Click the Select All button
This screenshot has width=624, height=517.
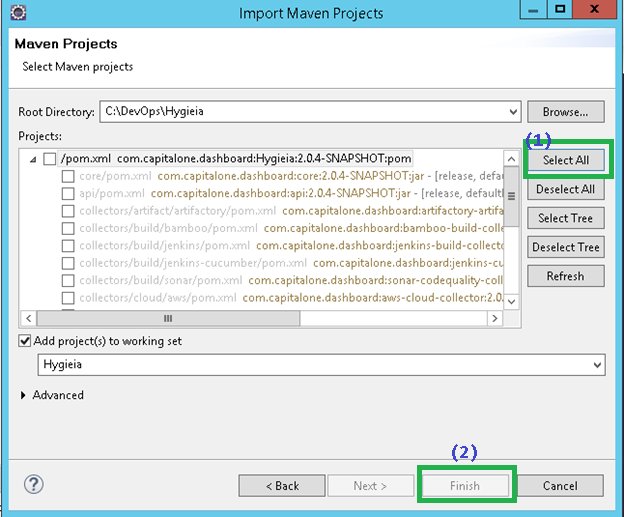[565, 160]
